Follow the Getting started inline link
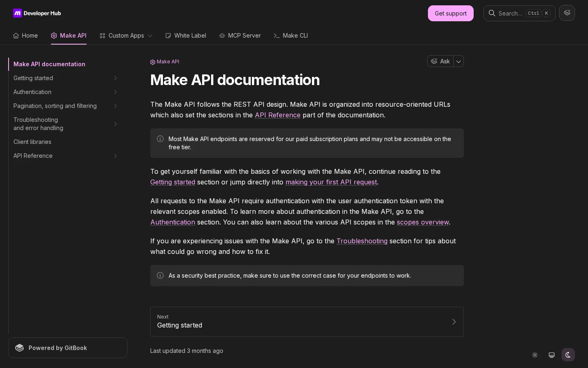Viewport: 588px width, 368px height. (x=173, y=182)
